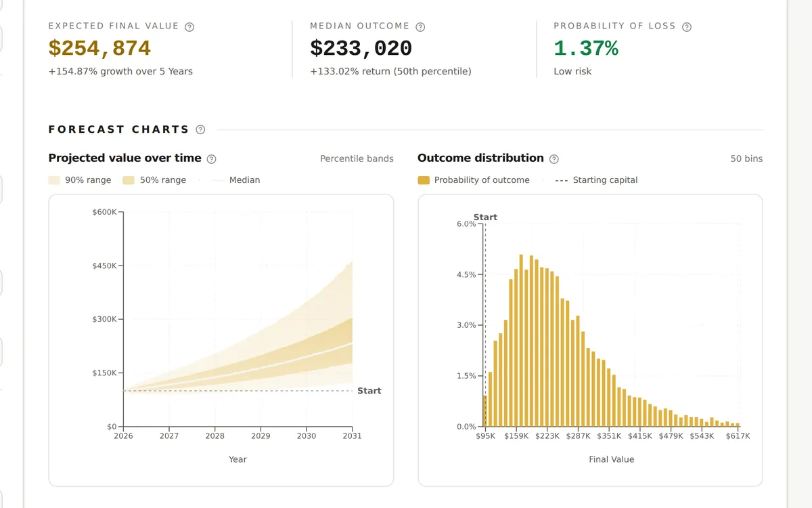
Task: Click the $600K y-axis label
Action: [104, 212]
